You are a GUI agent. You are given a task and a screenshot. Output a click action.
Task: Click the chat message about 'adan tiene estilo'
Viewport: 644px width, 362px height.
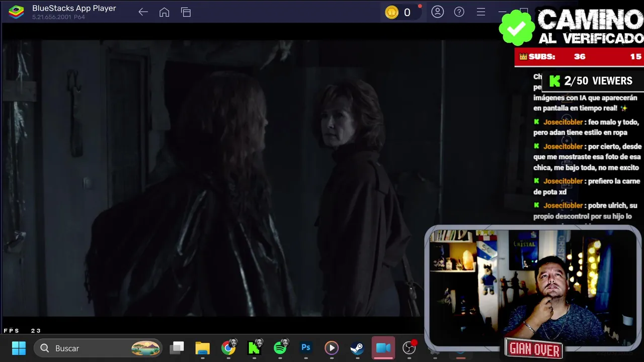coord(586,127)
